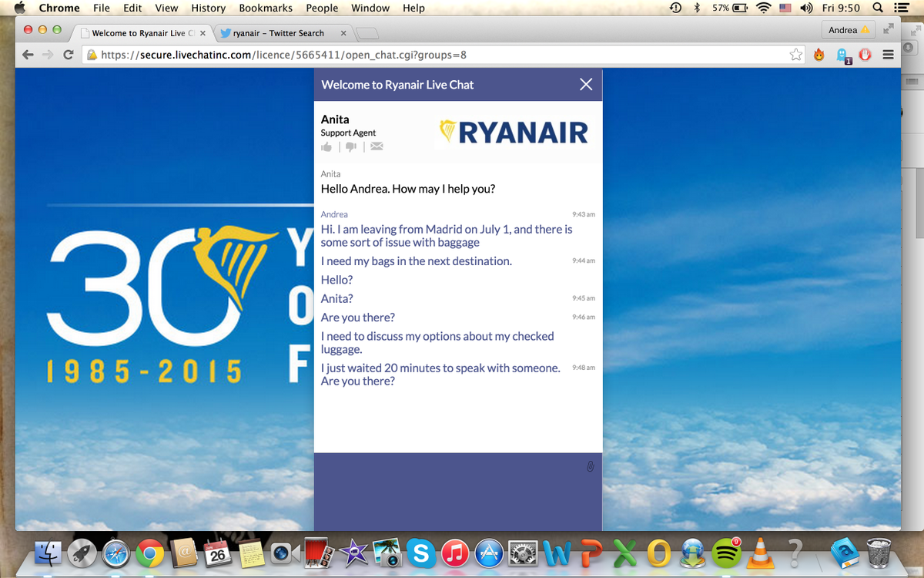
Task: Launch Safari from the dock
Action: pyautogui.click(x=116, y=552)
